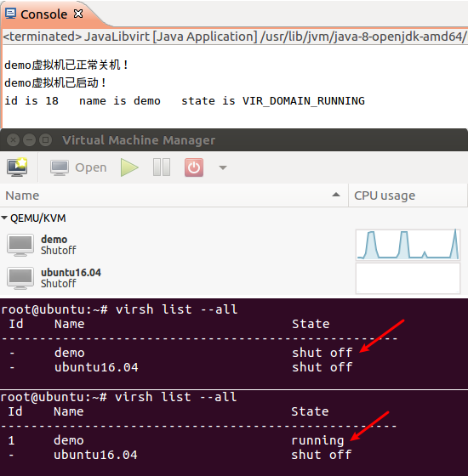468x476 pixels.
Task: Minimize the Virtual Machine Manager window
Action: (x=30, y=140)
